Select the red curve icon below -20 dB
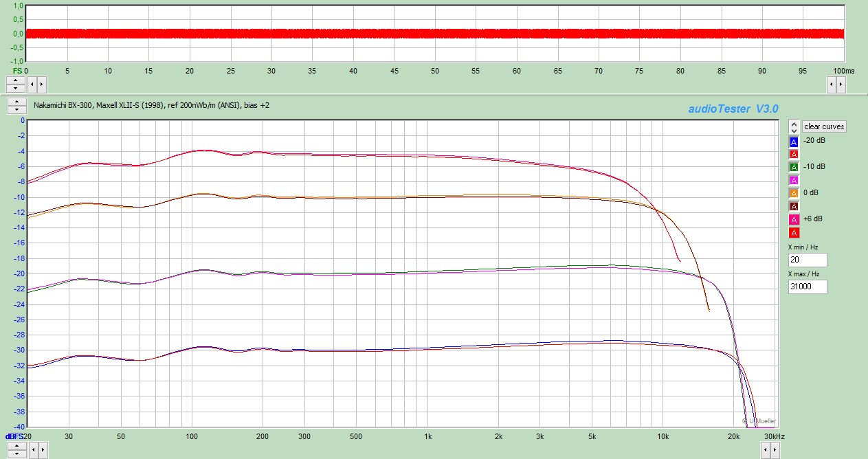The height and width of the screenshot is (459, 868). click(x=792, y=154)
